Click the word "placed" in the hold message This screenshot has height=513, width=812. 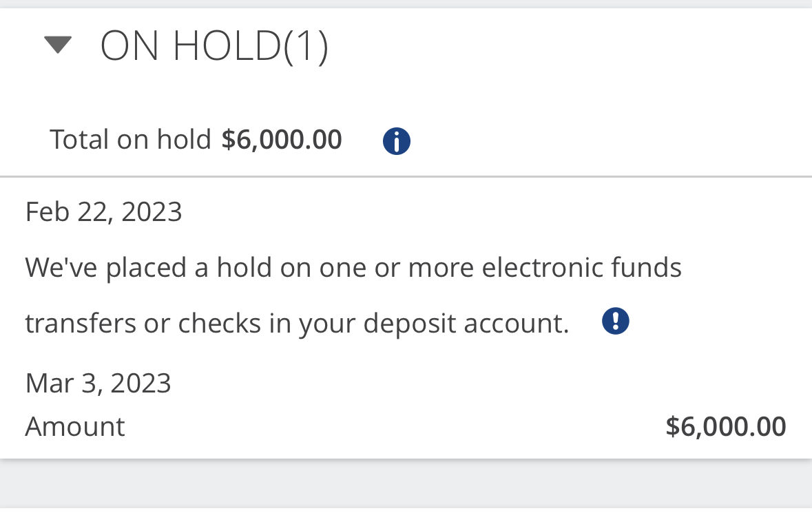146,268
